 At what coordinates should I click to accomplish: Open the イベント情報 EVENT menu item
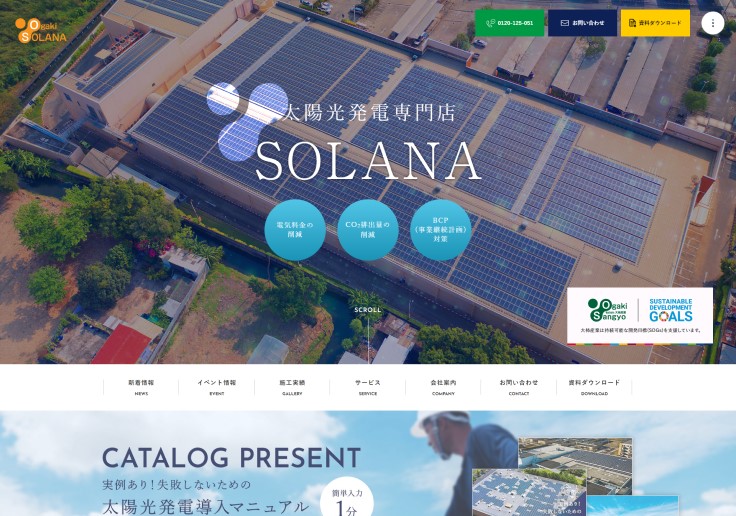(x=216, y=387)
